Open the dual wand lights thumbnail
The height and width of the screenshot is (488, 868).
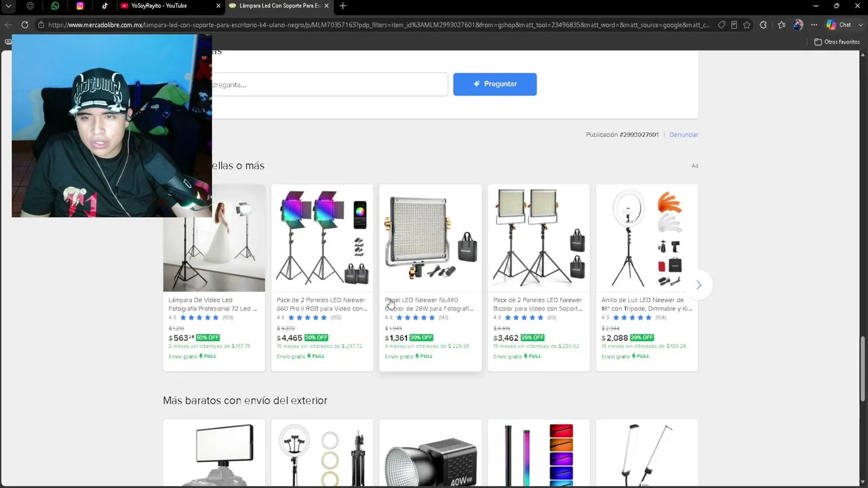[647, 453]
